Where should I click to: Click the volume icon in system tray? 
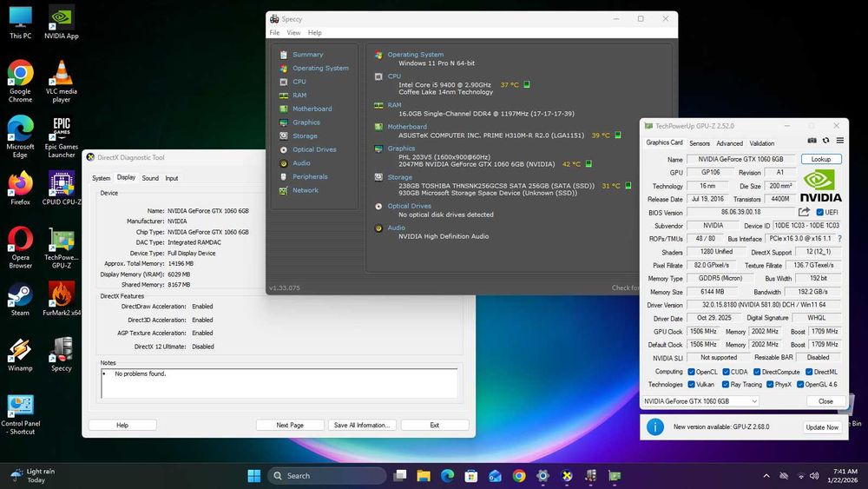(814, 476)
